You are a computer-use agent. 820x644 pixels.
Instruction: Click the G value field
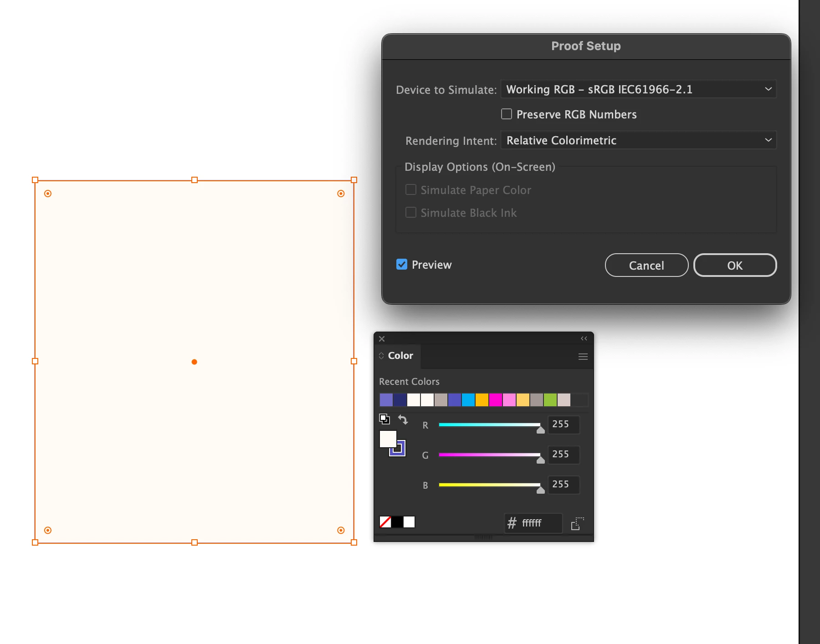564,455
